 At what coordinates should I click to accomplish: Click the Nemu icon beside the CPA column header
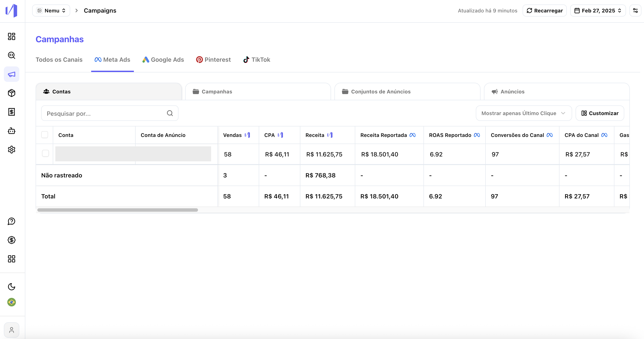281,135
